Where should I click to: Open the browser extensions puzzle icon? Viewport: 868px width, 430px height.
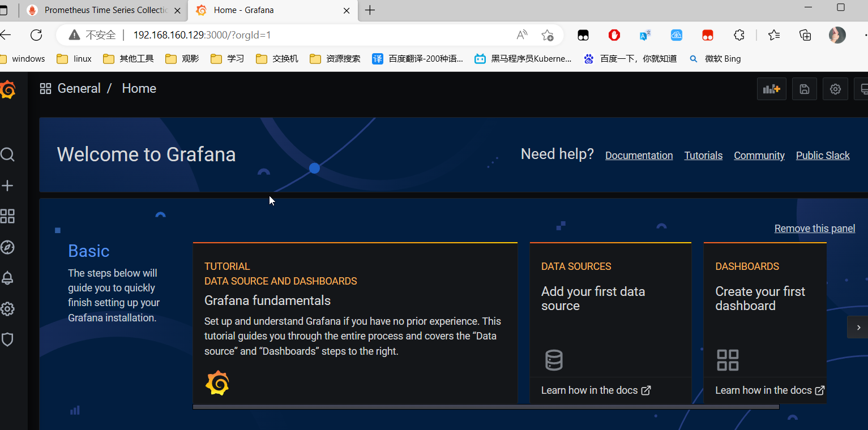point(739,35)
